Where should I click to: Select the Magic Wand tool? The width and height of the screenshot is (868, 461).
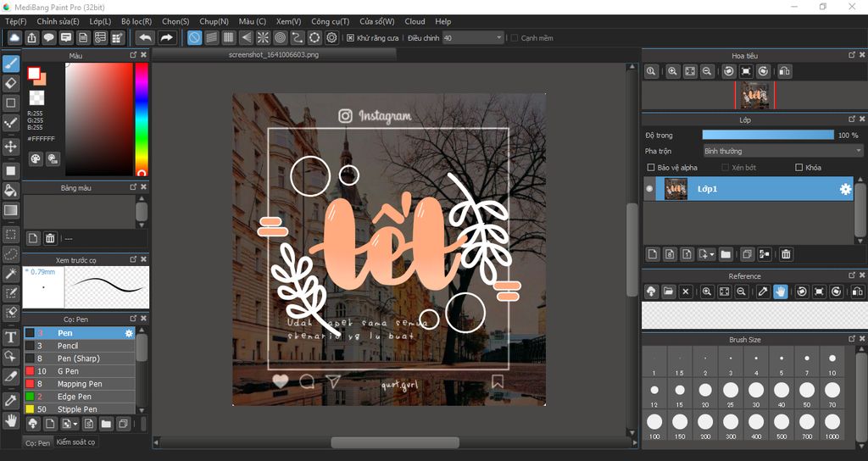point(10,274)
